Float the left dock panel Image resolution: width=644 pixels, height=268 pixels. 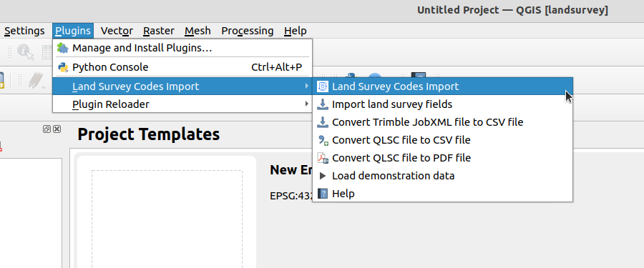[x=47, y=129]
